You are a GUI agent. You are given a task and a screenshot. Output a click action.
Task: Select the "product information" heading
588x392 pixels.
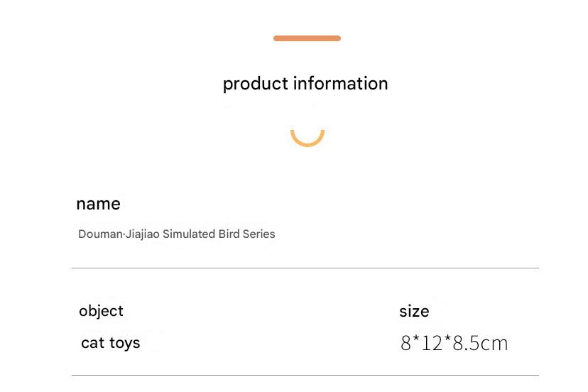[305, 84]
